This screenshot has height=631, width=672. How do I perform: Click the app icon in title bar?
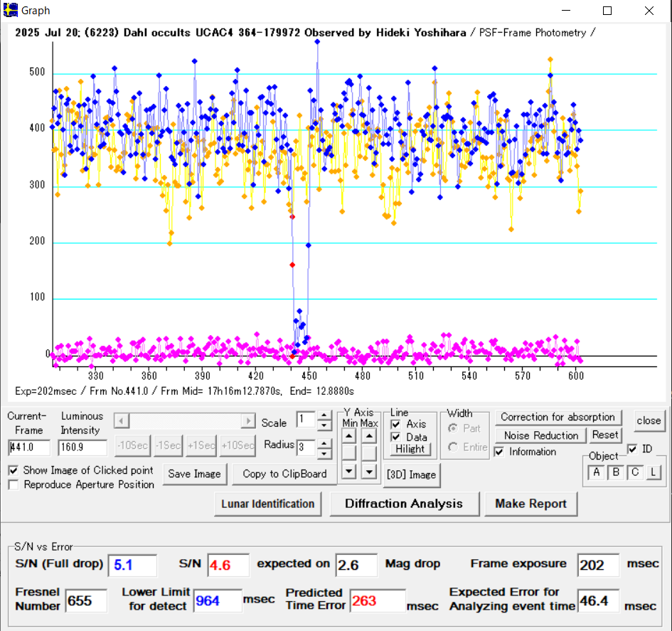[10, 11]
